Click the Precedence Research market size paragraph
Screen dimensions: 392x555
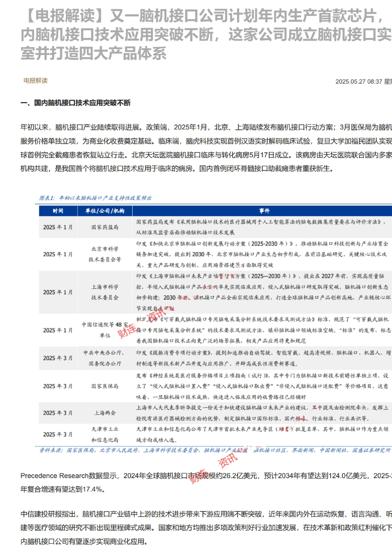tap(205, 482)
